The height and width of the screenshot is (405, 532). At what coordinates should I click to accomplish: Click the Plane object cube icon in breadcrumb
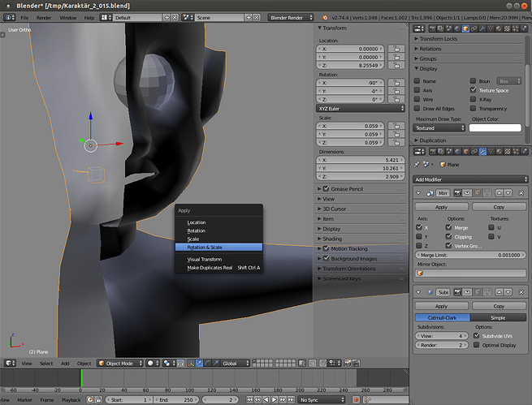tap(443, 165)
